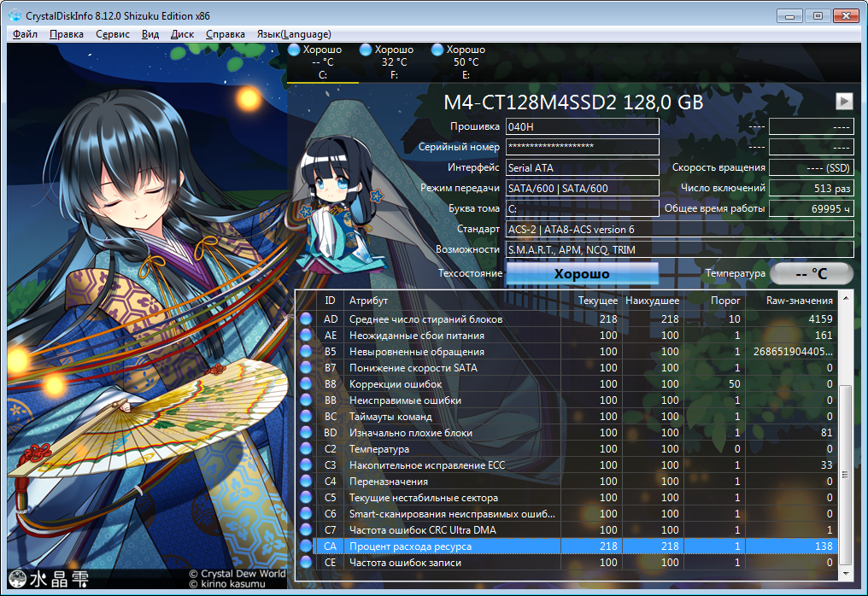This screenshot has width=868, height=596.
Task: Open the Сервис menu
Action: (x=113, y=34)
